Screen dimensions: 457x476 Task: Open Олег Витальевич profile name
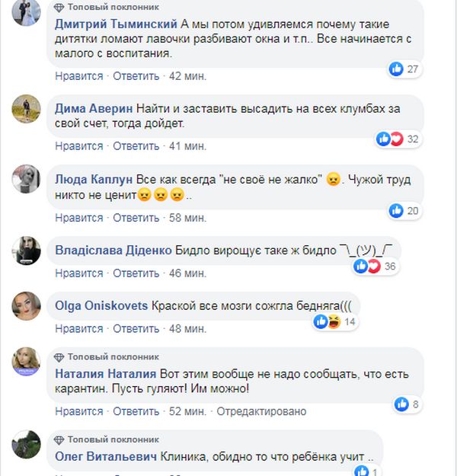pos(105,457)
